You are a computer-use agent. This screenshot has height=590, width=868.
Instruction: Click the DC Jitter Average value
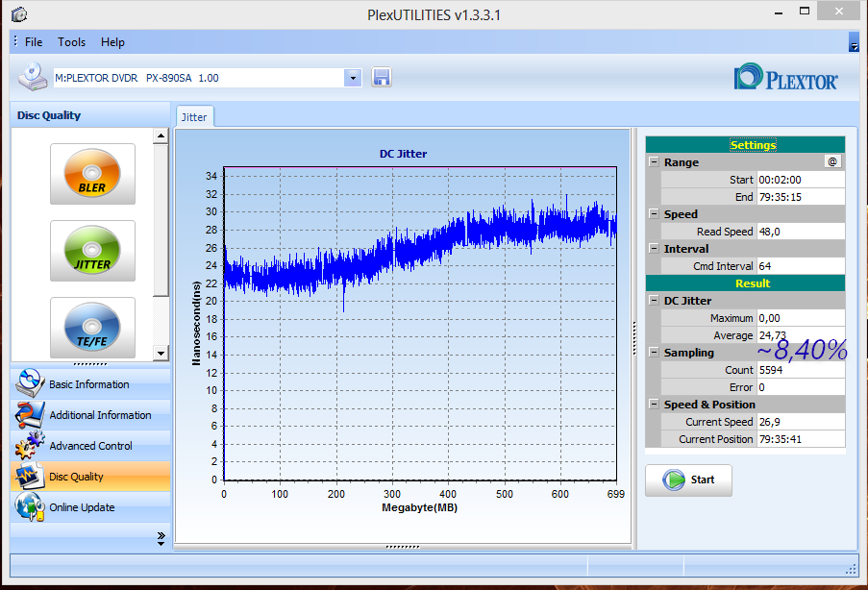801,334
